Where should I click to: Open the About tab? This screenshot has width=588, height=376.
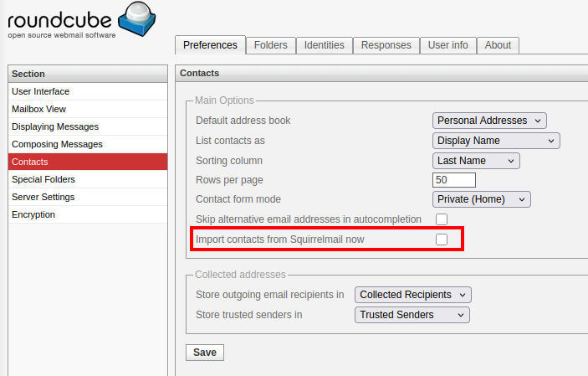[x=498, y=45]
